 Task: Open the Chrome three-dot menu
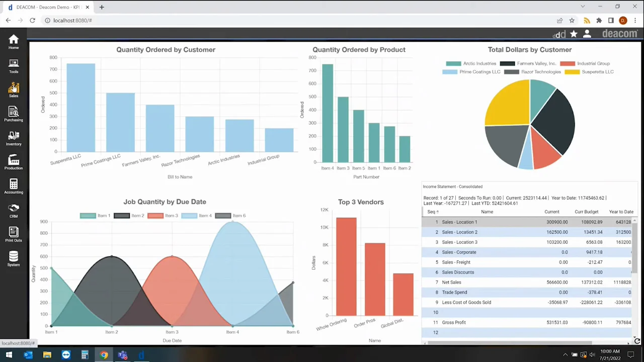pyautogui.click(x=635, y=21)
